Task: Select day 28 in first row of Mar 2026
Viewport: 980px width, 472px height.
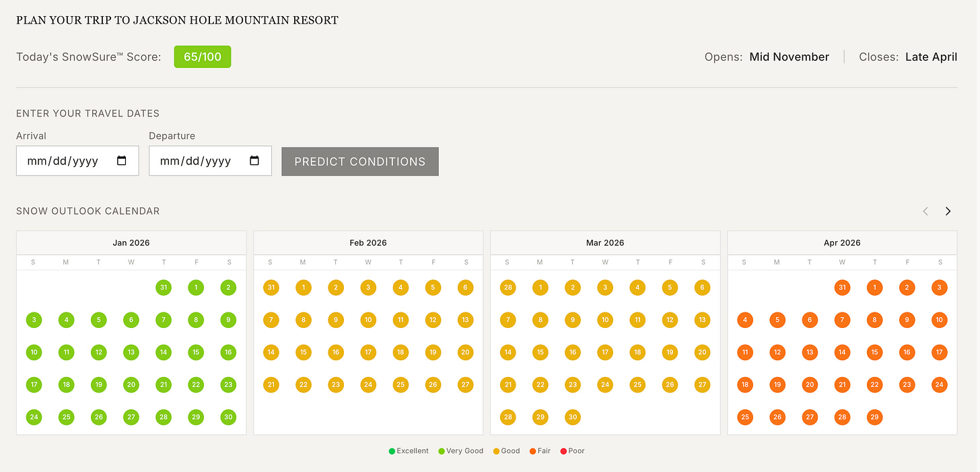Action: coord(508,288)
